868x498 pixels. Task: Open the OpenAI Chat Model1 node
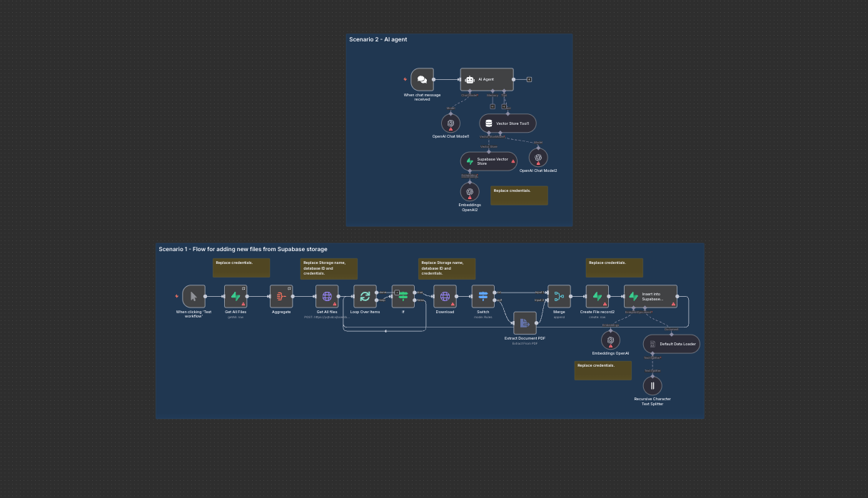[450, 123]
